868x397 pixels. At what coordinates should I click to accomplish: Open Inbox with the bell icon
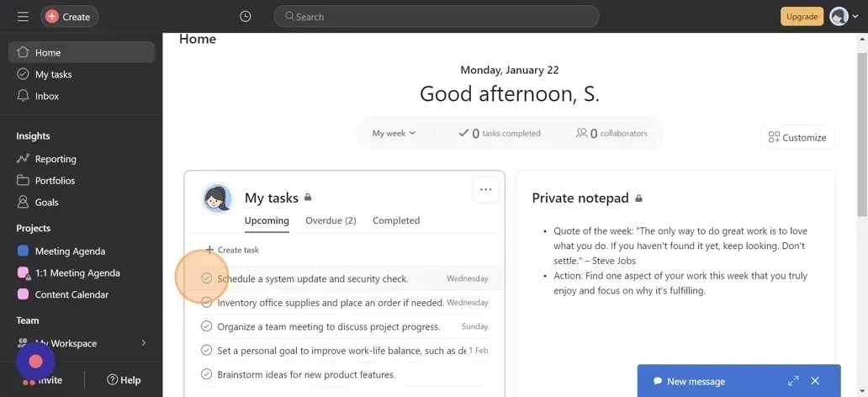tap(46, 96)
